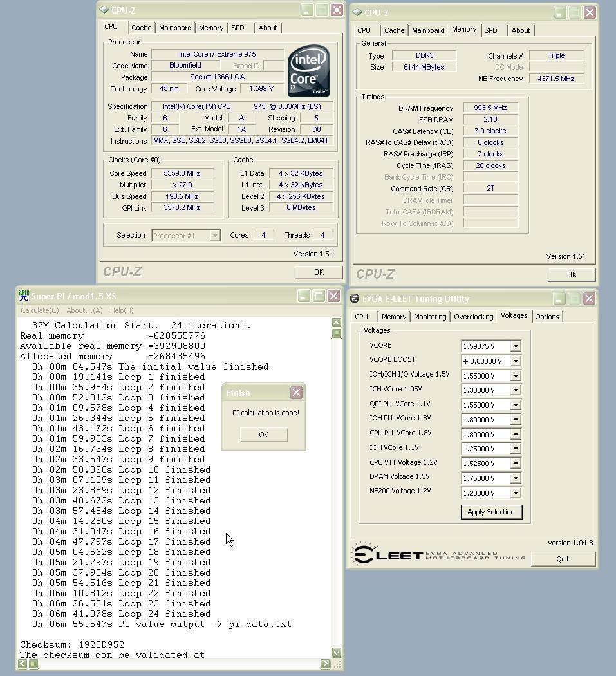The image size is (616, 676).
Task: Click Super PI horizontal scroll left arrow
Action: click(23, 664)
